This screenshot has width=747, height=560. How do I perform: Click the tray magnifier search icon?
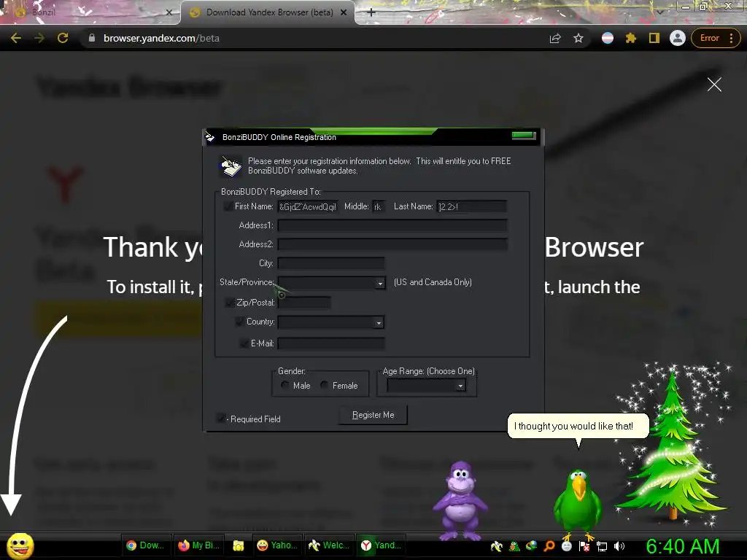pyautogui.click(x=549, y=546)
